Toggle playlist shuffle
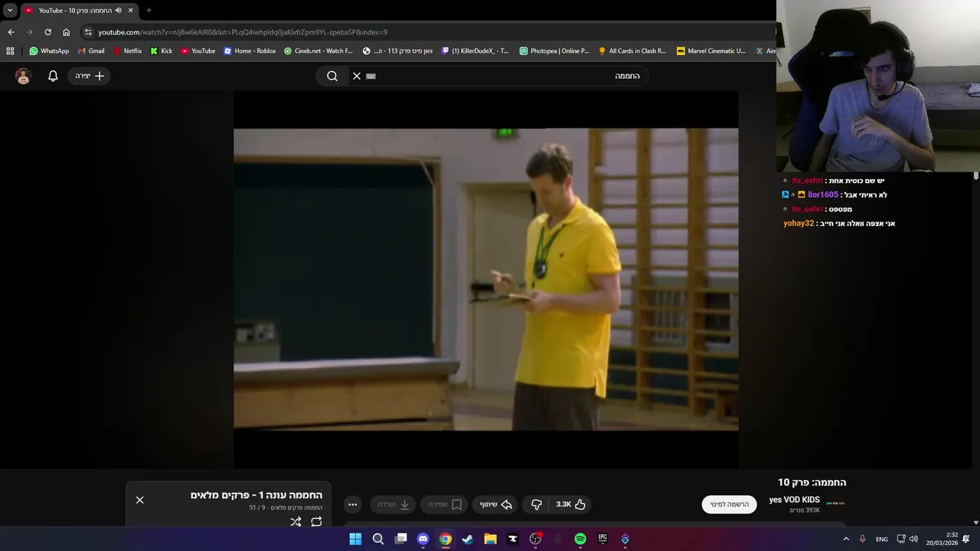The height and width of the screenshot is (551, 980). (296, 522)
